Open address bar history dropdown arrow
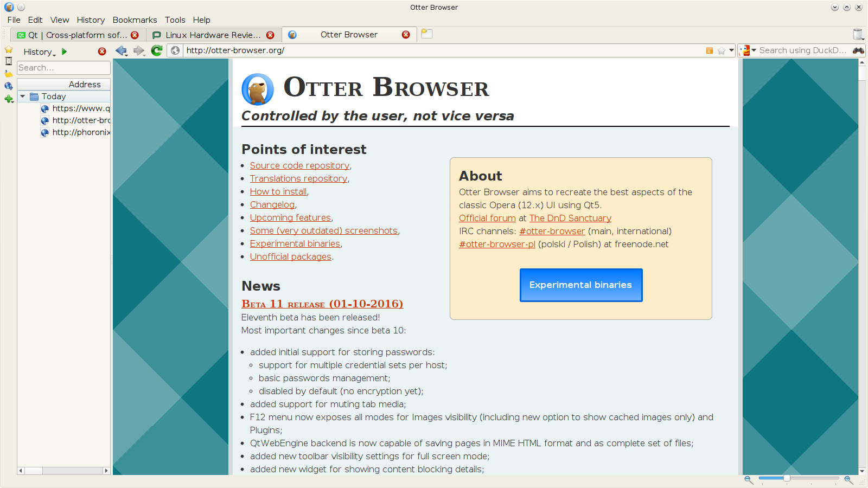 tap(731, 50)
